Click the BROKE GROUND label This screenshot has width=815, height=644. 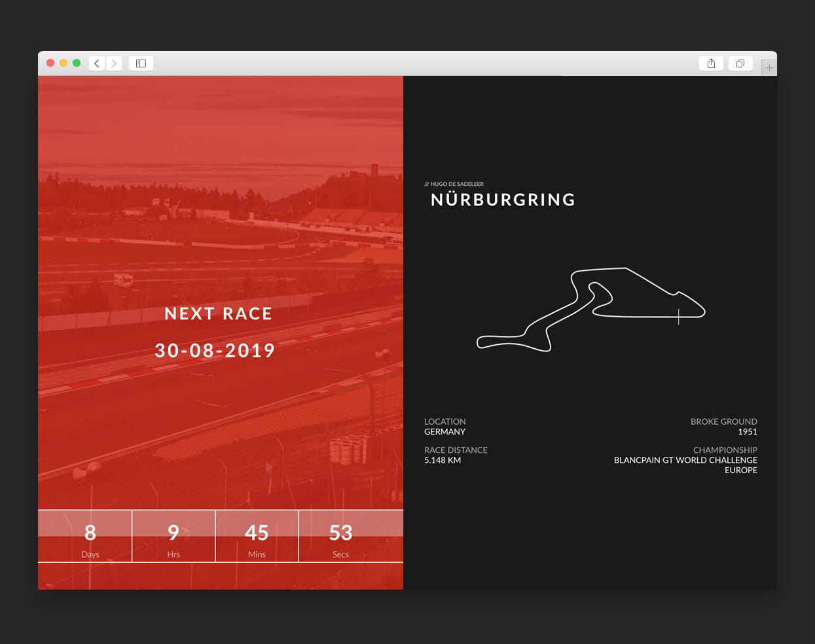[x=724, y=421]
